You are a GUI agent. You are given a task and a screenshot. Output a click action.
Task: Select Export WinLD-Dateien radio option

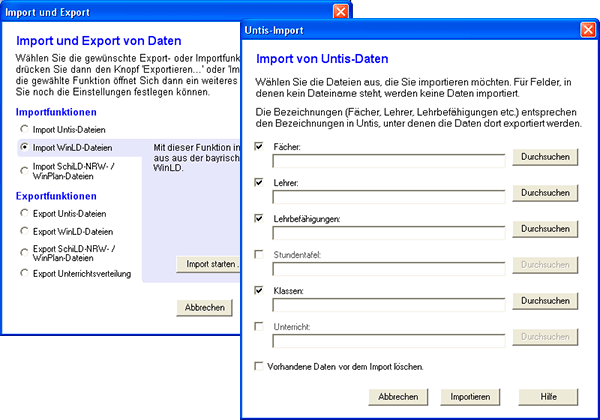[24, 231]
